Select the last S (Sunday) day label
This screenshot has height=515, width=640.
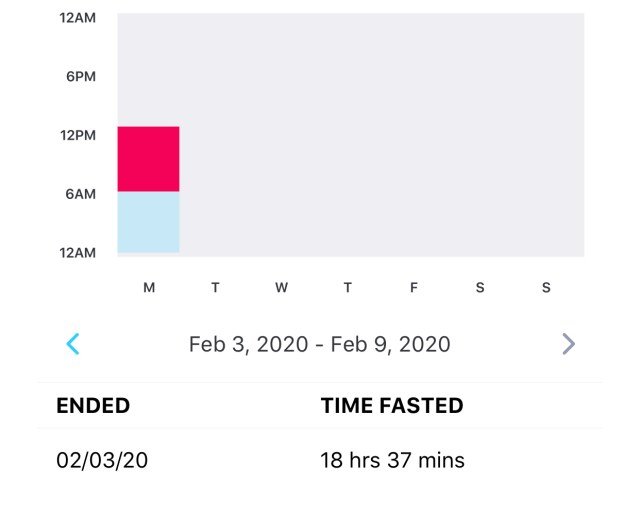click(x=546, y=287)
